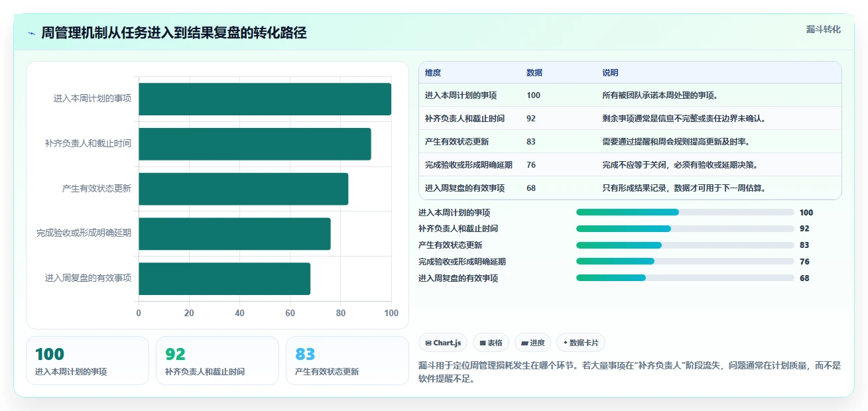This screenshot has width=868, height=411.
Task: Click the value 100 in the table
Action: coord(533,95)
